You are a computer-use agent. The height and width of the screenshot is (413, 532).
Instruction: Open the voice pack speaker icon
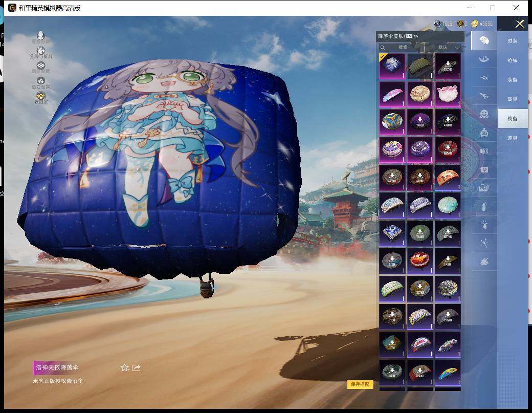click(x=484, y=151)
